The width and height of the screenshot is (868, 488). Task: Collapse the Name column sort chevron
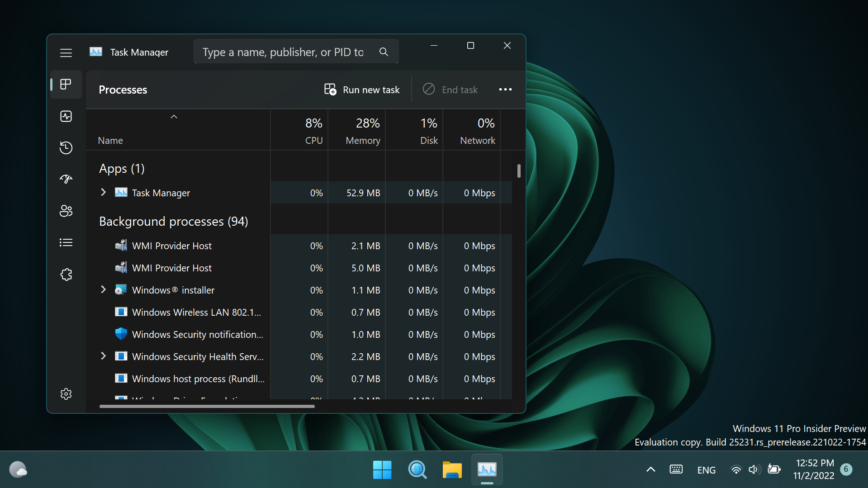tap(174, 116)
